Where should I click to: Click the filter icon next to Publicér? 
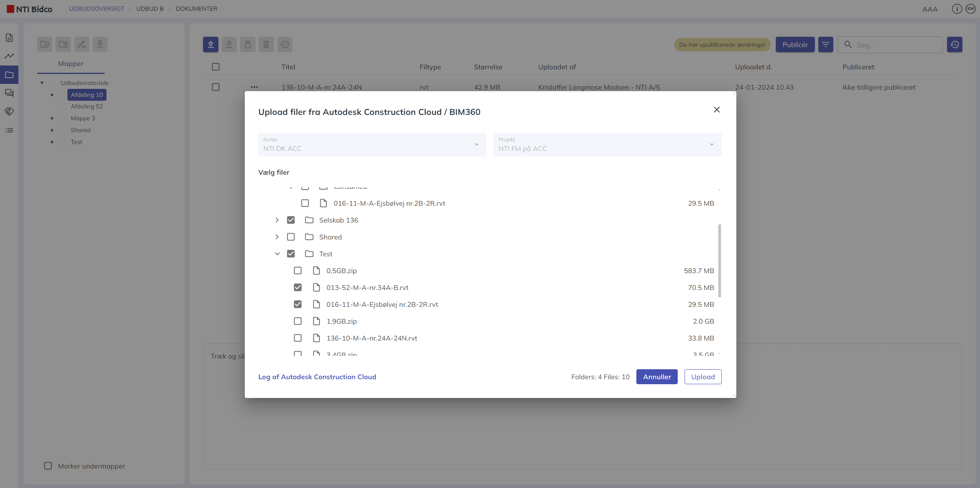pyautogui.click(x=826, y=44)
